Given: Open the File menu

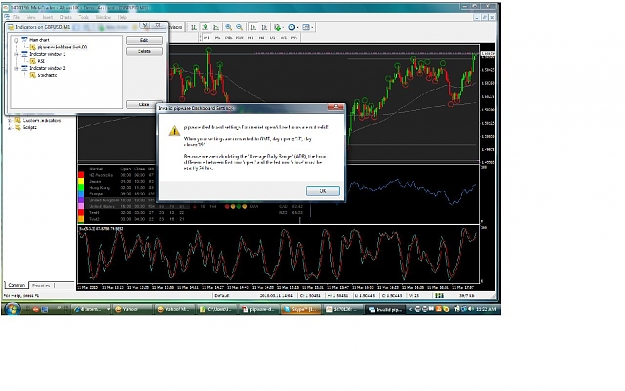Looking at the screenshot, I should 16,17.
